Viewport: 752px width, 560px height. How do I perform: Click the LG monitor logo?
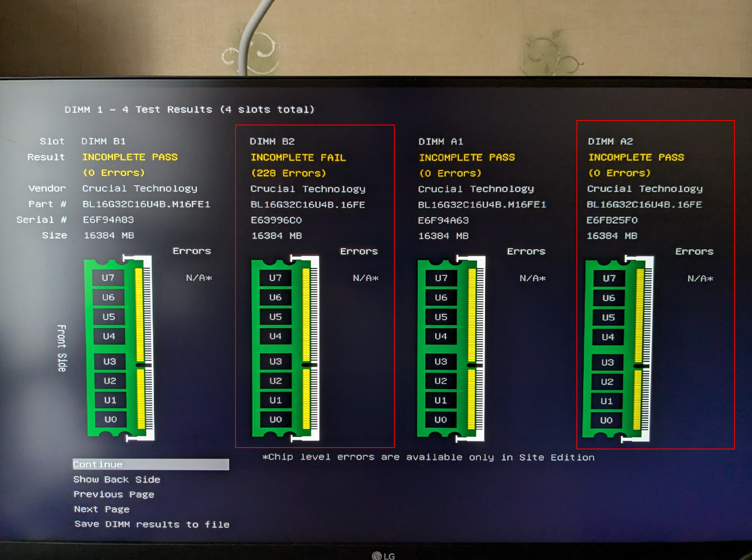coord(383,556)
